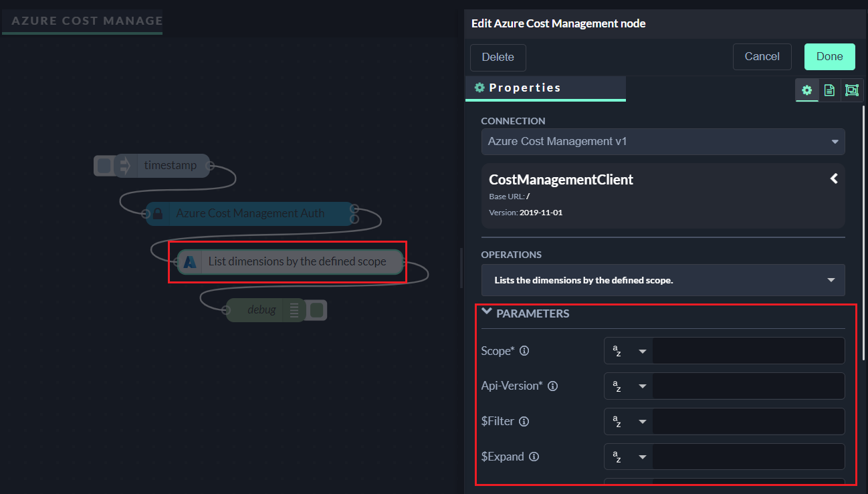Click info icon next to $Expand
This screenshot has height=494, width=868.
pos(534,457)
